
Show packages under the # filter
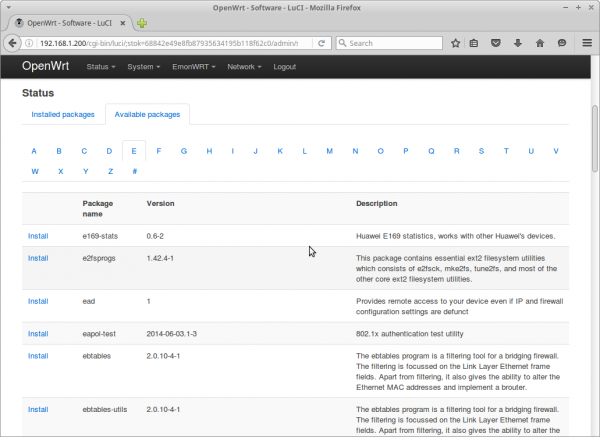(135, 171)
